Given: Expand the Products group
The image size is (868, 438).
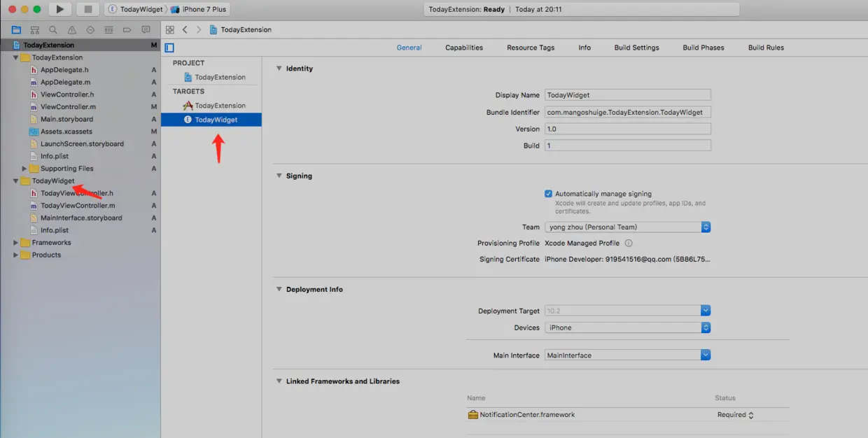Looking at the screenshot, I should click(x=15, y=255).
